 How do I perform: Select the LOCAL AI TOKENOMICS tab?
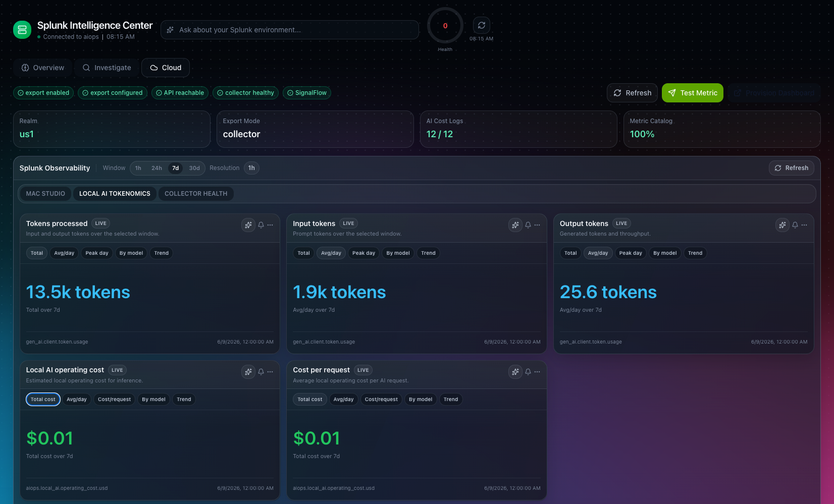pyautogui.click(x=115, y=194)
